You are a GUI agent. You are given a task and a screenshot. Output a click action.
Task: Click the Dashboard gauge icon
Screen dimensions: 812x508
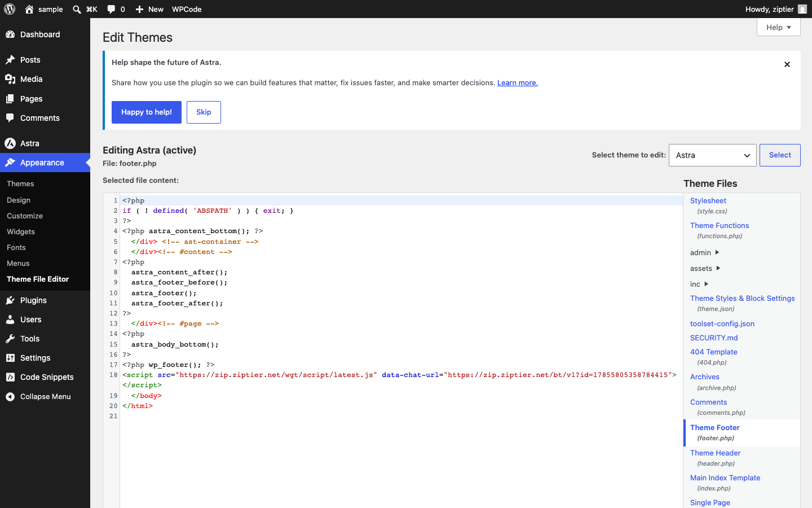coord(10,34)
